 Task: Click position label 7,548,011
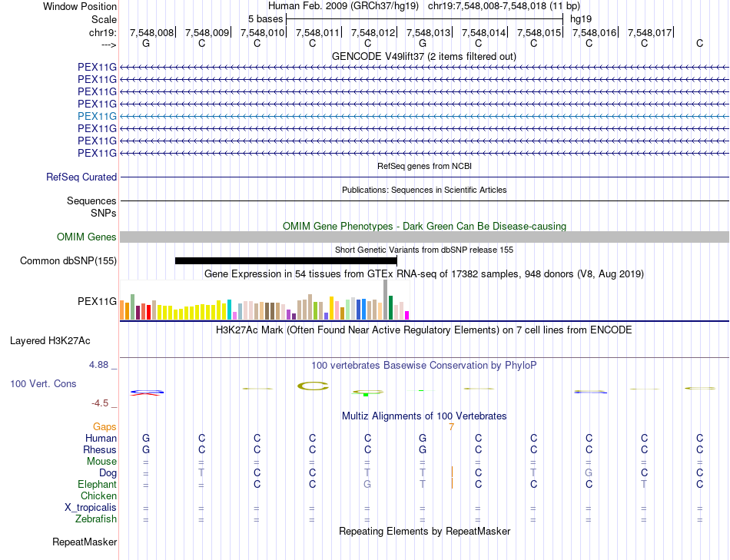pos(317,32)
